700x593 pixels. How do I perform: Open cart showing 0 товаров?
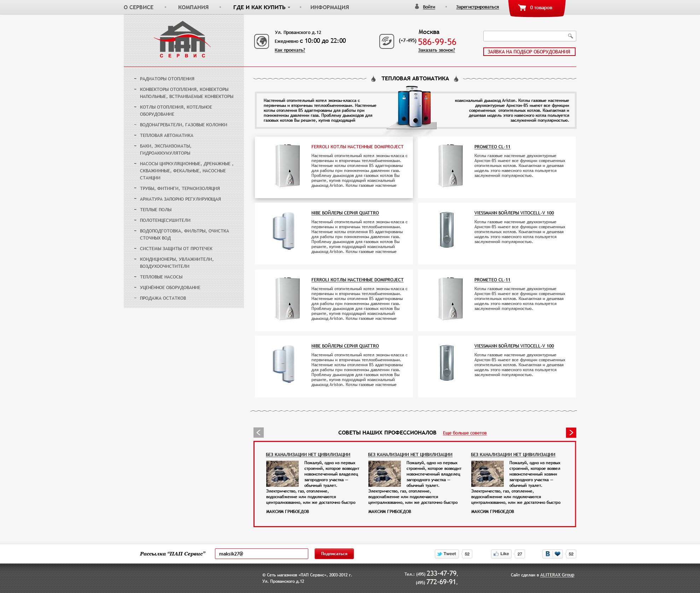(537, 8)
